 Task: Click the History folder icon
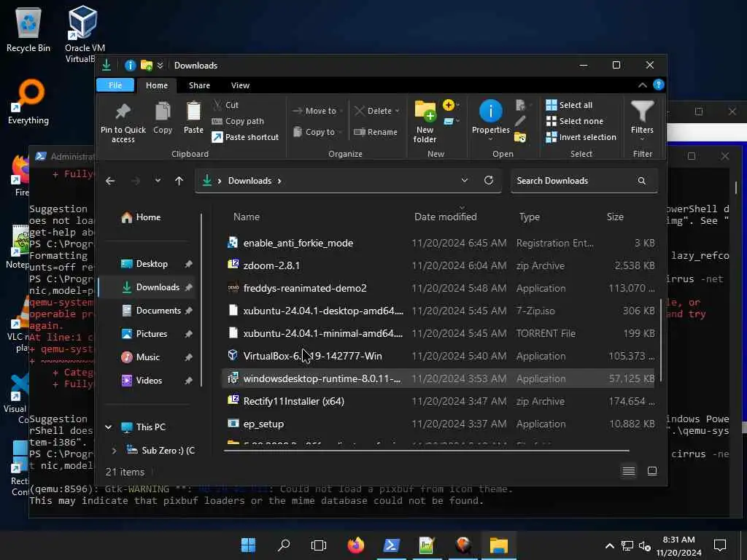(x=520, y=138)
